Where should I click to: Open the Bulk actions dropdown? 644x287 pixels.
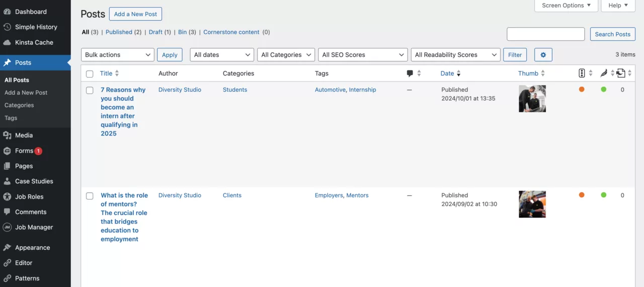tap(117, 55)
